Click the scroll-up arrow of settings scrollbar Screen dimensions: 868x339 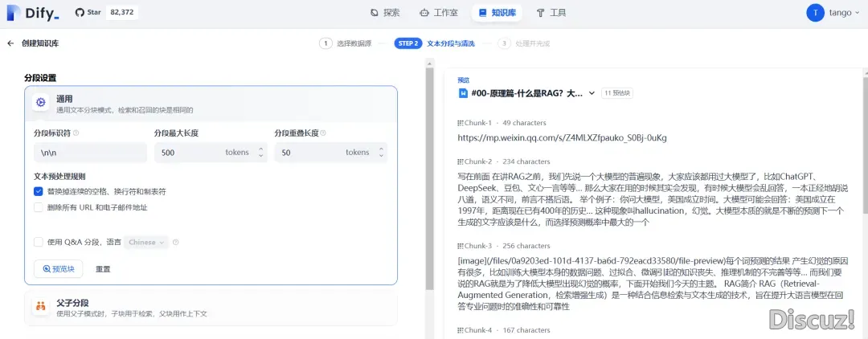(429, 63)
